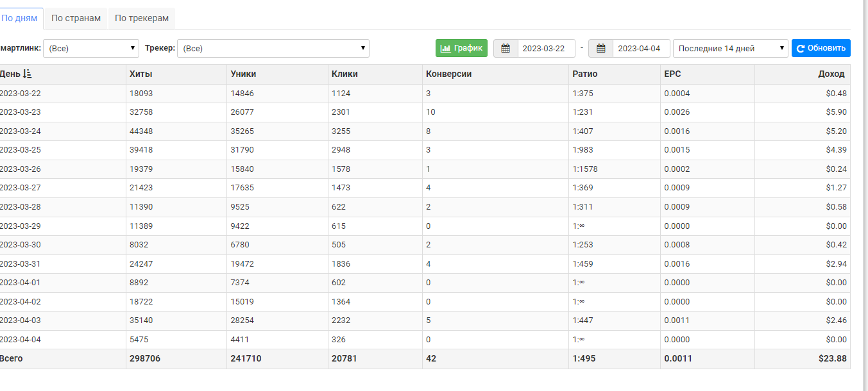
Task: Click the Клики column header
Action: (x=345, y=74)
